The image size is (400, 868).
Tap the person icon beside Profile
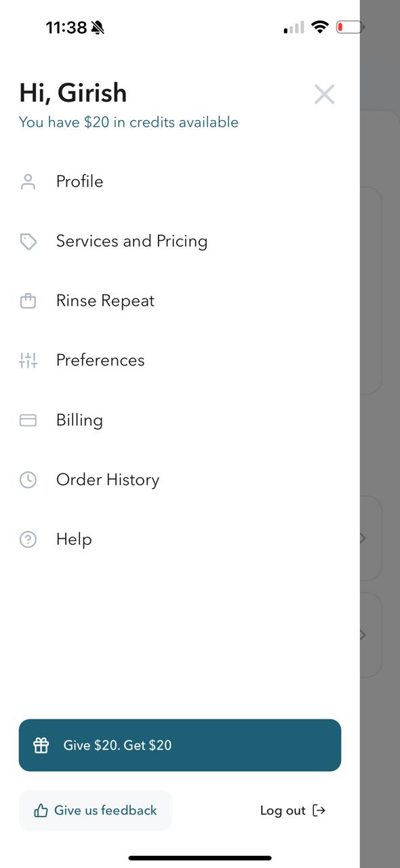[x=28, y=182]
